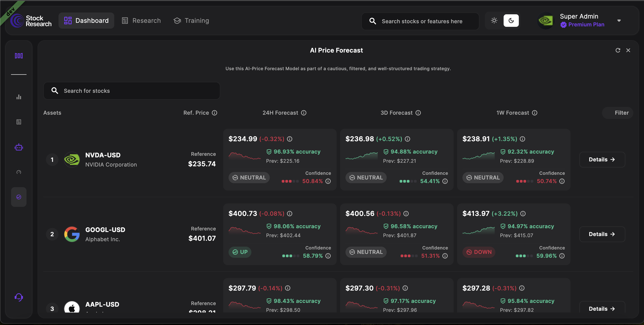
Task: Click GOOGL 1W confidence dots near 59.96%
Action: coord(524,256)
